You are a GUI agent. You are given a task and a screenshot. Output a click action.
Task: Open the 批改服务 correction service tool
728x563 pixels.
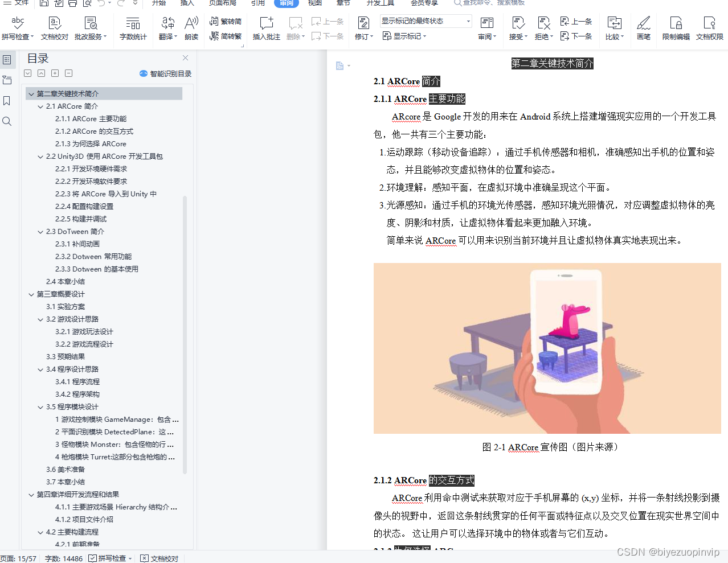[91, 27]
